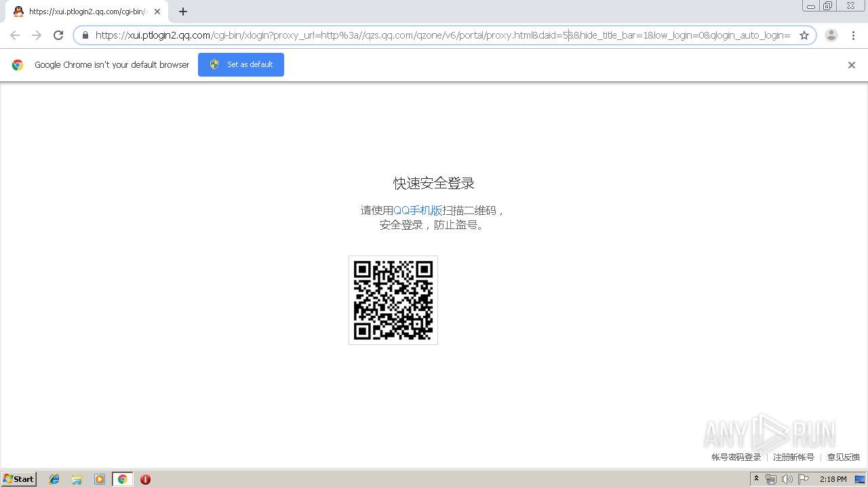Open the Chrome three-dot menu
This screenshot has height=488, width=868.
tap(852, 35)
